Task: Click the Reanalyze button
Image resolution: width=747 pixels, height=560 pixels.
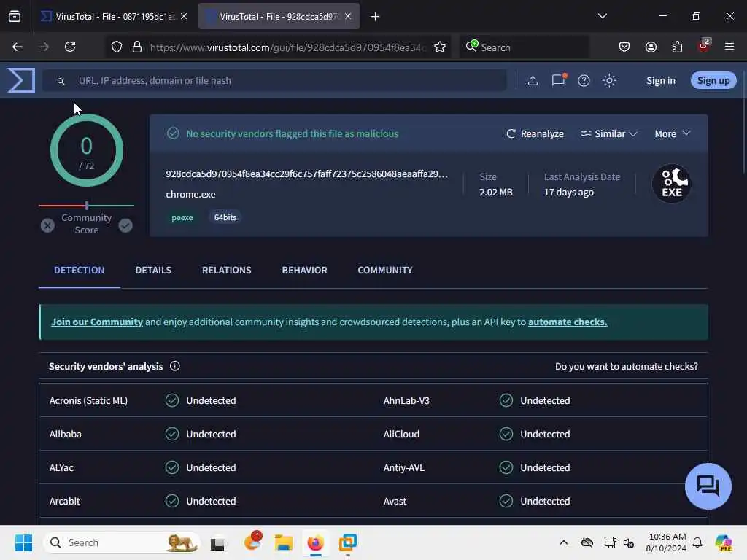Action: [535, 134]
